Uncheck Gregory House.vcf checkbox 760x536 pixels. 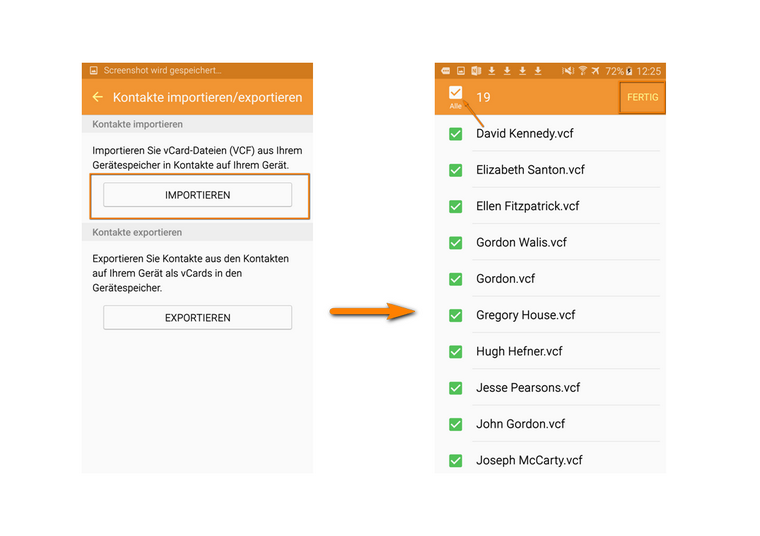(x=456, y=315)
